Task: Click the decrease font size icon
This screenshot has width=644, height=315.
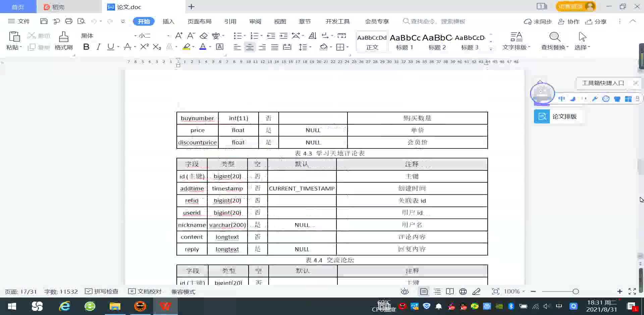Action: click(191, 36)
